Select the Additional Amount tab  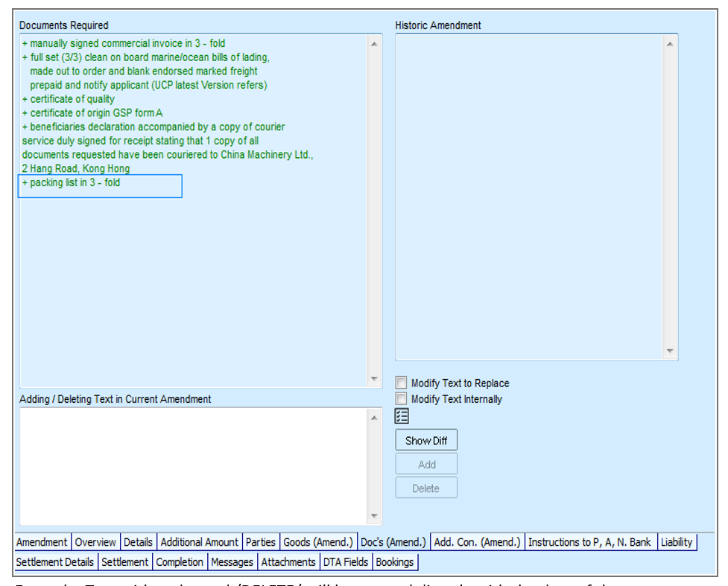click(x=200, y=542)
